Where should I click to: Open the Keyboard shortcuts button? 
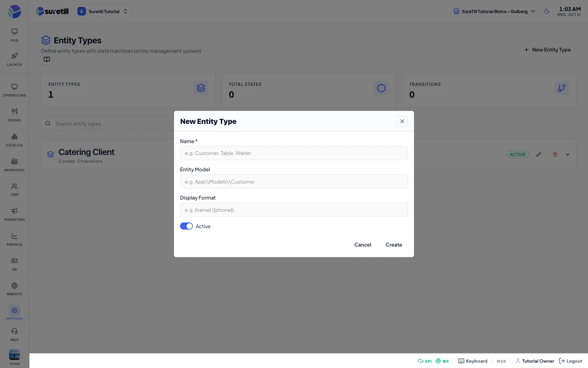pyautogui.click(x=473, y=361)
